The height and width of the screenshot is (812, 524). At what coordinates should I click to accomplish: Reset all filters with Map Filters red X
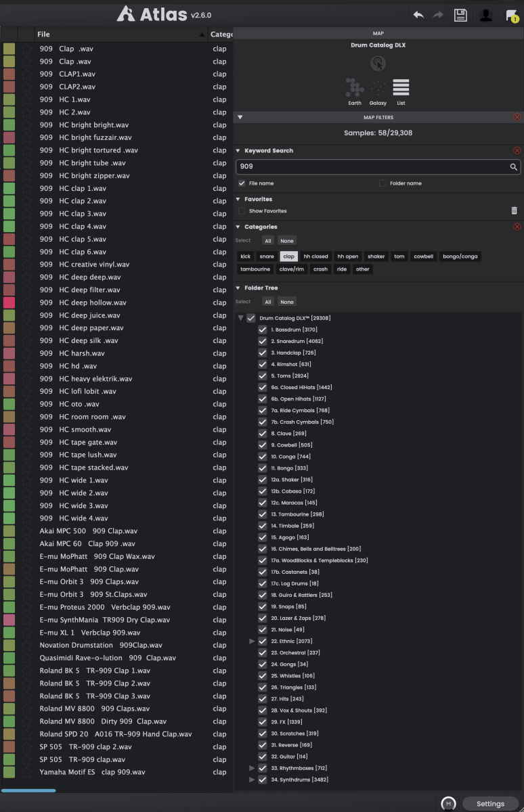click(517, 117)
